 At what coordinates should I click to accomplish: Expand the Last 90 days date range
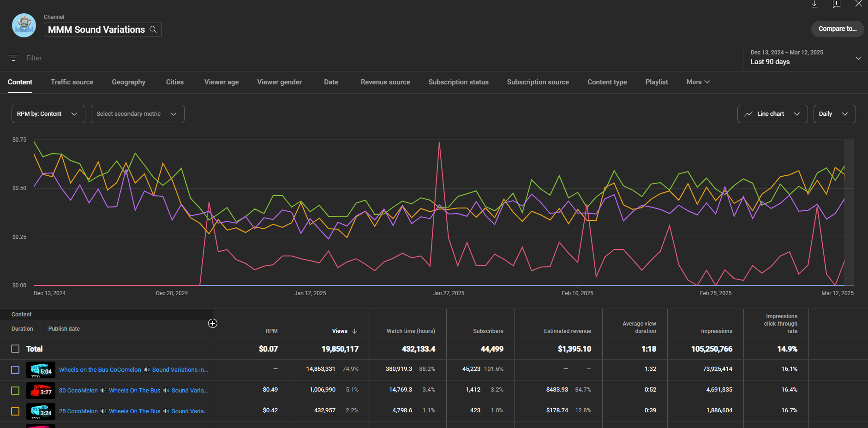point(805,58)
